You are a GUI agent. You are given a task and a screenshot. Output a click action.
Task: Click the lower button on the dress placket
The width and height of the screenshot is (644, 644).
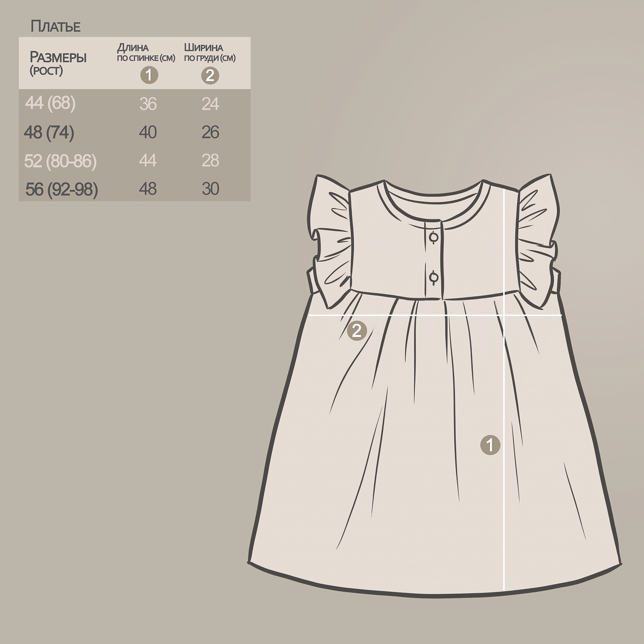433,277
